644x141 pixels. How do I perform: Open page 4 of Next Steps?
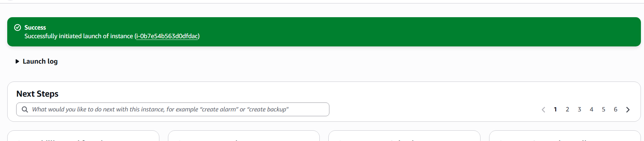click(x=592, y=109)
